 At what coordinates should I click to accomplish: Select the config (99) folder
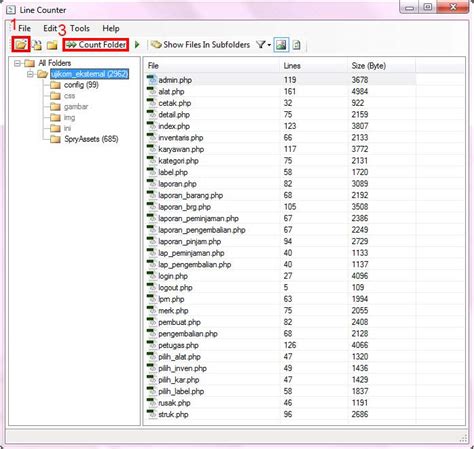[81, 85]
